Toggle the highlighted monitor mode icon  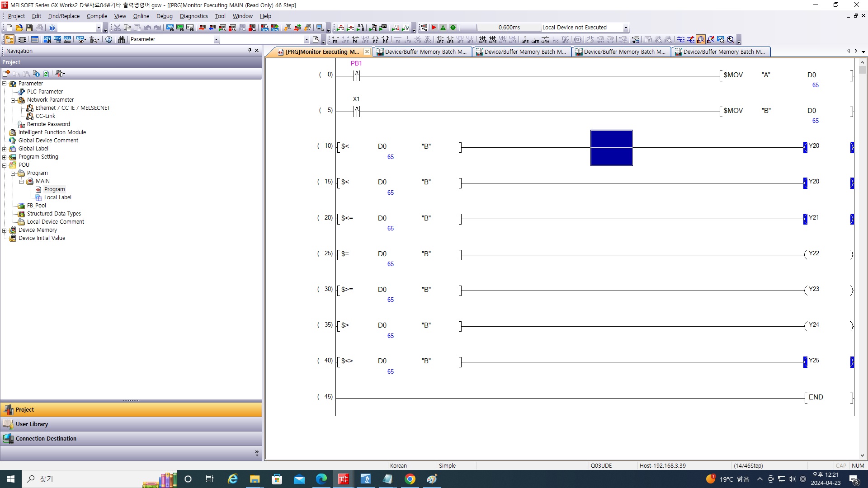pos(701,40)
